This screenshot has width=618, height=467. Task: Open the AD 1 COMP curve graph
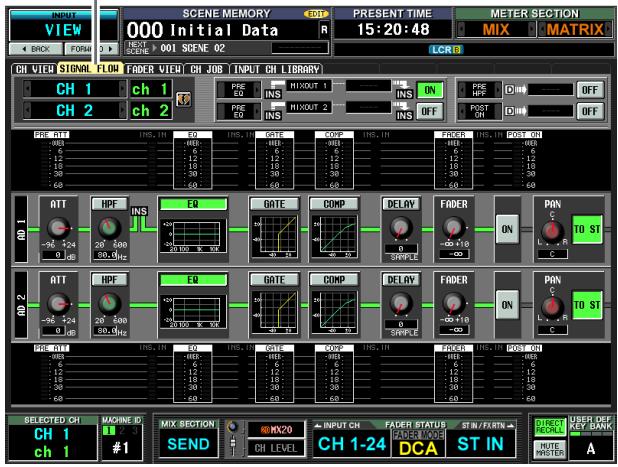coord(334,237)
